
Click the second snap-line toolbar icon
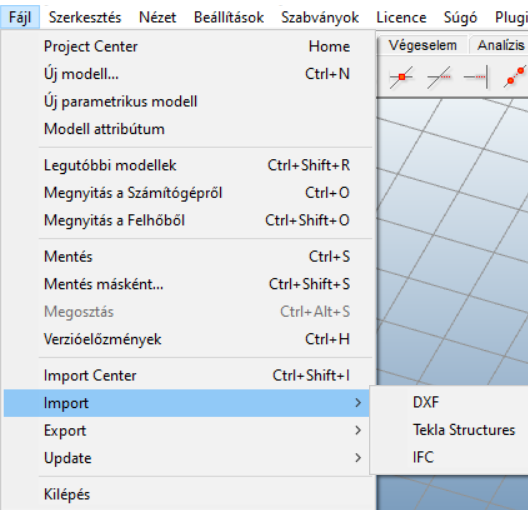click(438, 77)
